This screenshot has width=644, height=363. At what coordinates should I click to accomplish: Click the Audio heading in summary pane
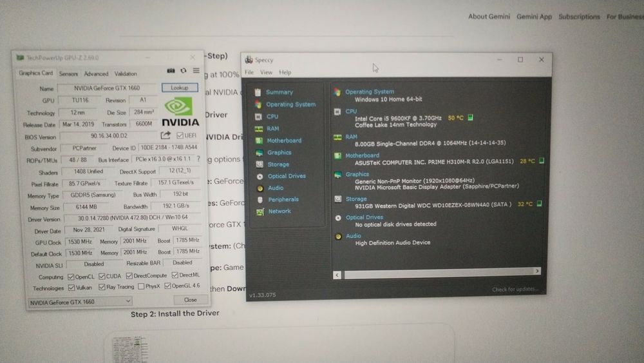tap(353, 236)
